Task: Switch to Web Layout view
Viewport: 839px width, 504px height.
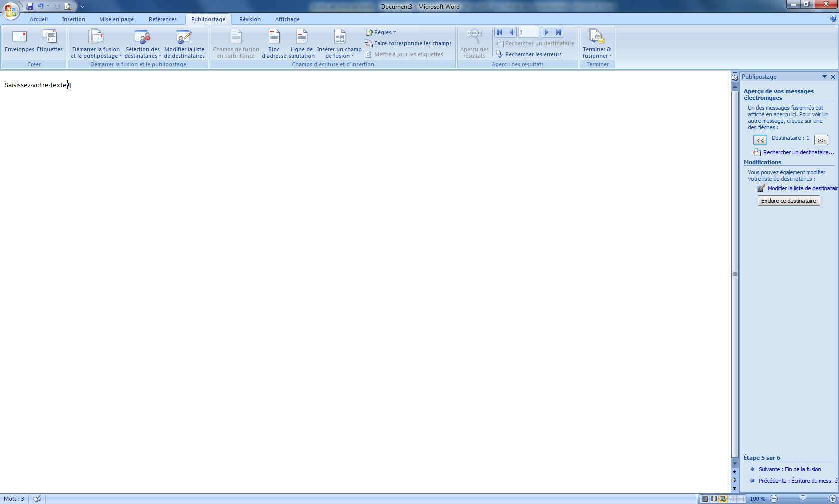Action: click(722, 499)
